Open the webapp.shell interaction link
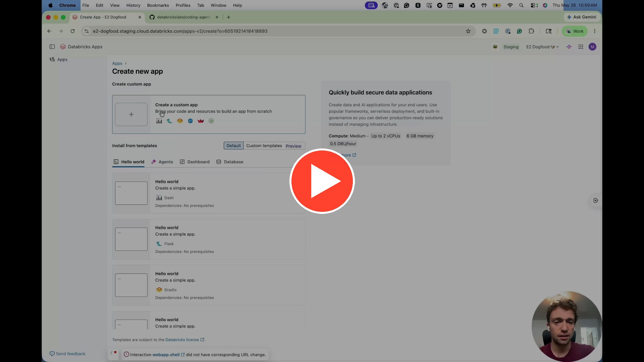Image resolution: width=644 pixels, height=362 pixels. pyautogui.click(x=168, y=355)
